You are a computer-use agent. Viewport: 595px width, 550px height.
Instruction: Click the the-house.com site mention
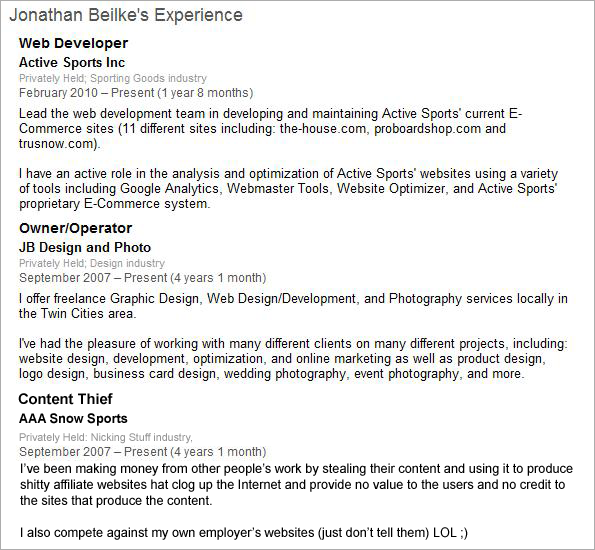(323, 128)
